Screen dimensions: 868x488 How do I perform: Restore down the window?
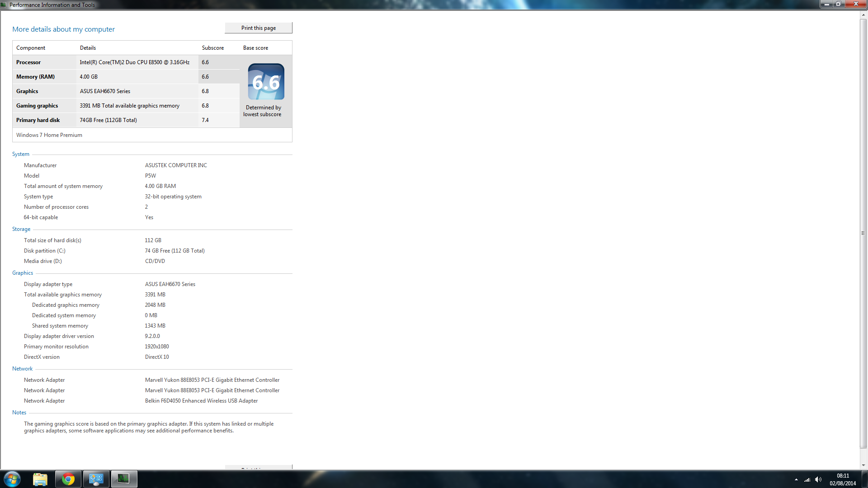point(838,4)
